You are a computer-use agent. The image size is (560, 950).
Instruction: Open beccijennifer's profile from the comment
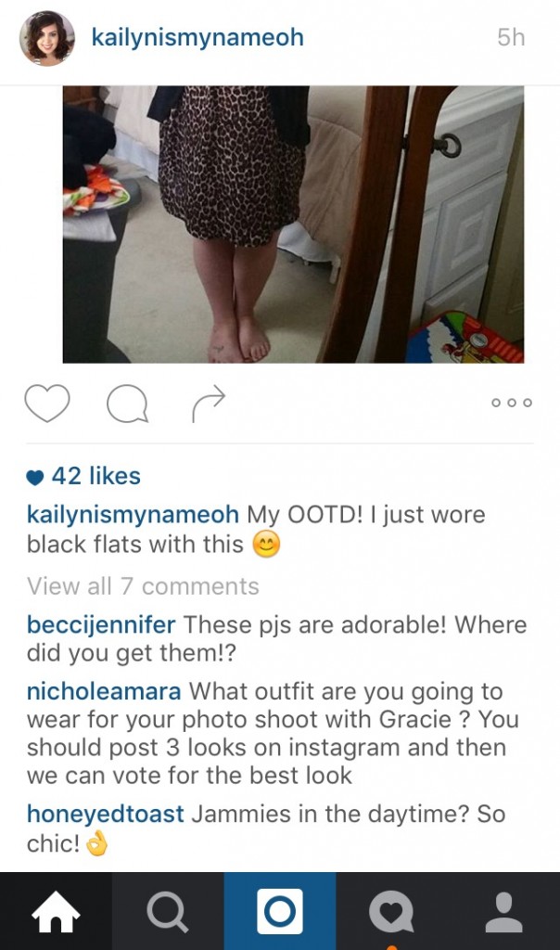pos(101,624)
